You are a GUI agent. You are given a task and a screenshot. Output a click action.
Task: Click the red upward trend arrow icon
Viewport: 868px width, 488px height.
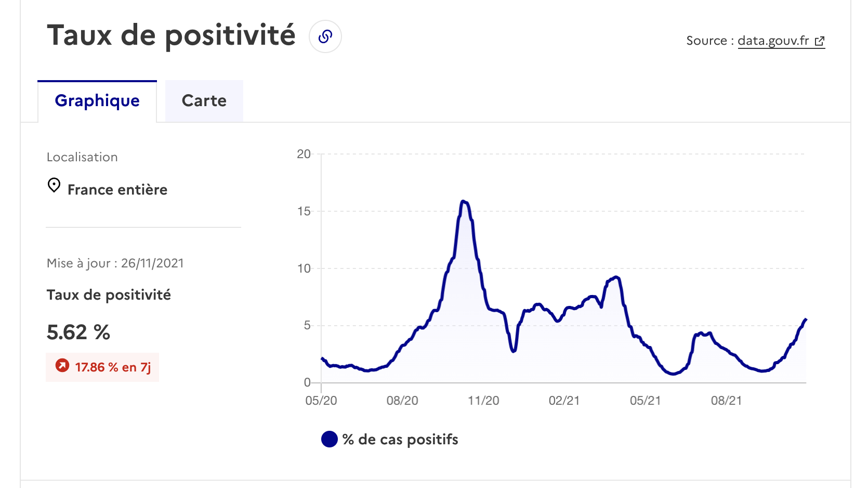pos(62,366)
